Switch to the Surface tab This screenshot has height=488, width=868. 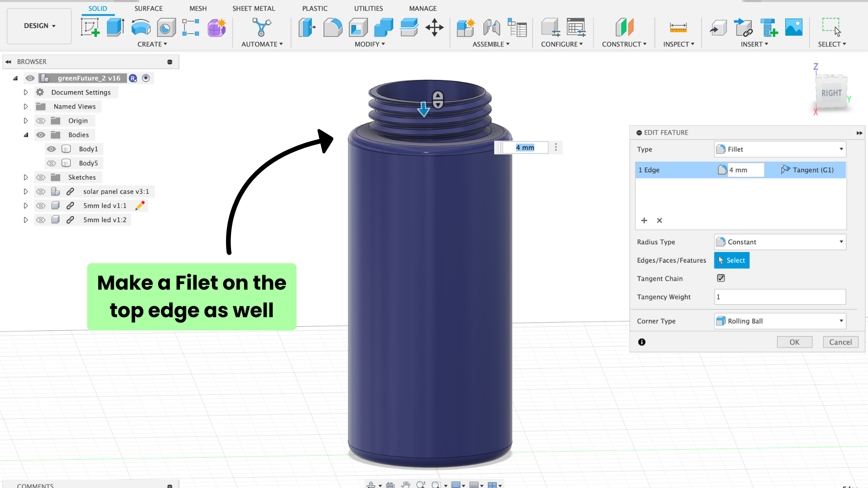pyautogui.click(x=148, y=8)
